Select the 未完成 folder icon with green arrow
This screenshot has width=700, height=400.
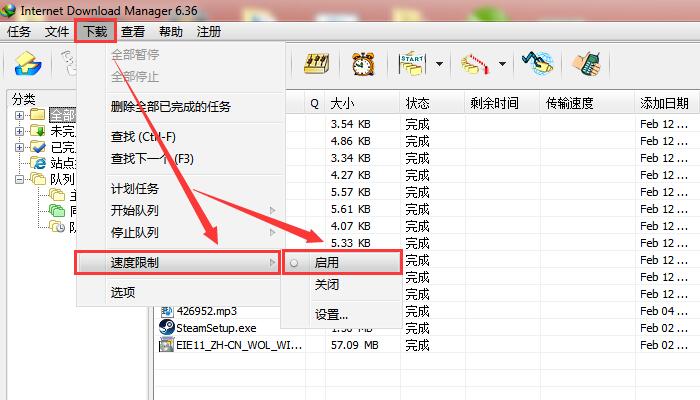click(38, 131)
